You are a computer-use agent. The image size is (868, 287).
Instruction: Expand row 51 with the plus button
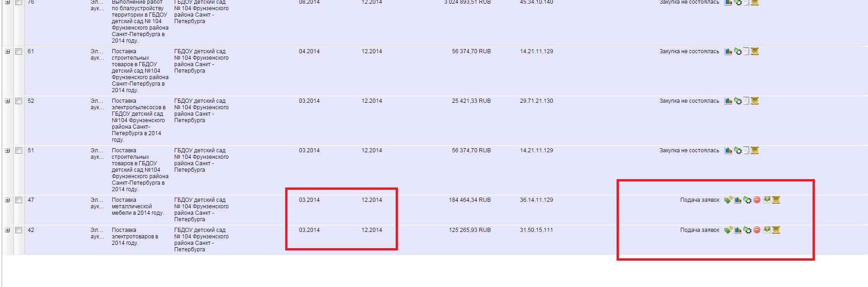pyautogui.click(x=7, y=150)
